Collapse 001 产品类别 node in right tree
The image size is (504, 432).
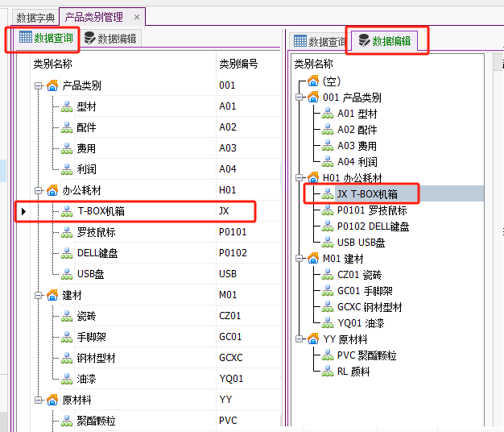click(300, 98)
